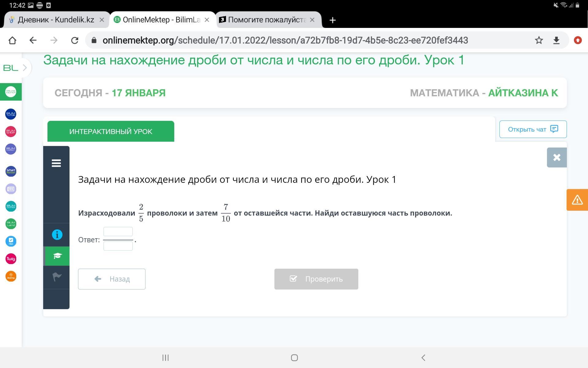Open the hamburger lesson menu
This screenshot has width=588, height=368.
click(x=56, y=163)
